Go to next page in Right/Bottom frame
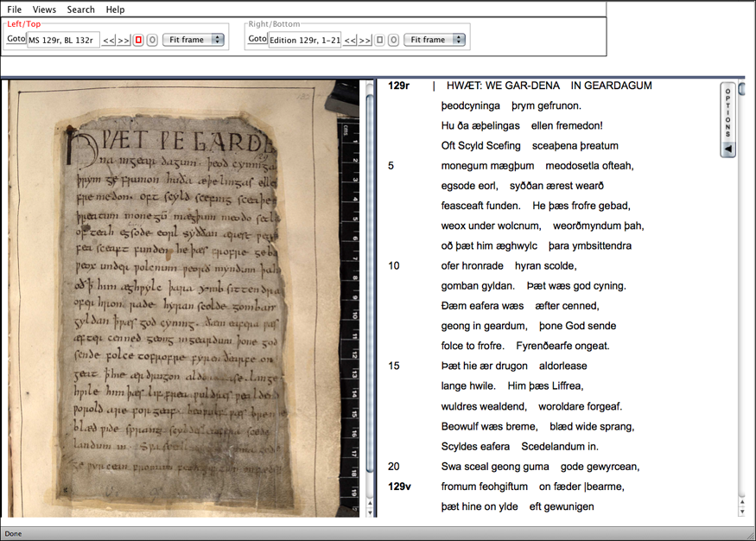The image size is (756, 541). pyautogui.click(x=365, y=41)
